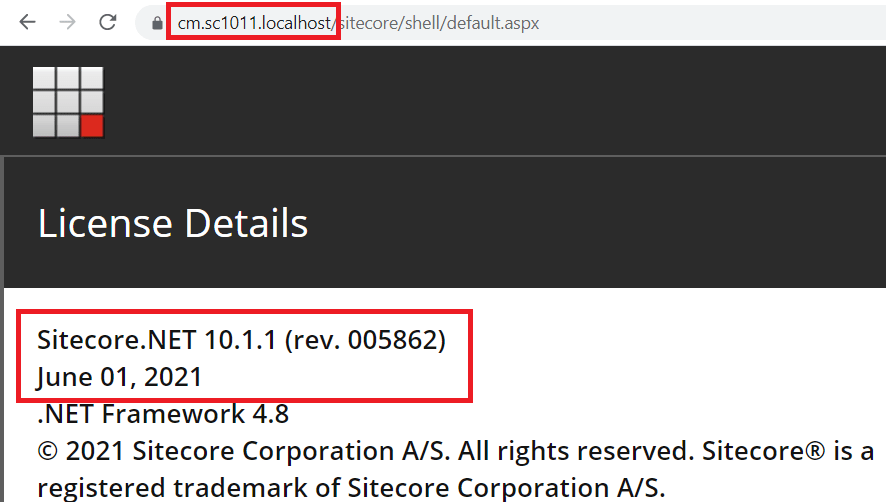Click the .NET Framework 4.8 line
The image size is (886, 502).
162,413
